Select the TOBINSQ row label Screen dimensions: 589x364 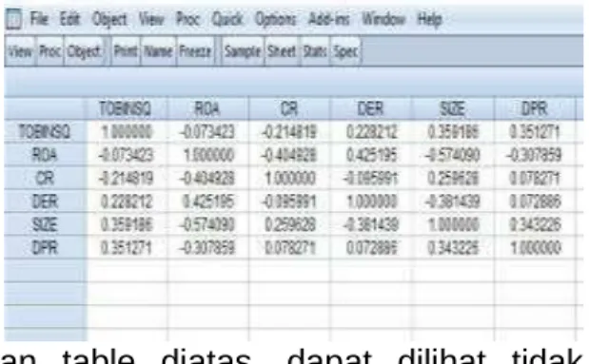45,132
